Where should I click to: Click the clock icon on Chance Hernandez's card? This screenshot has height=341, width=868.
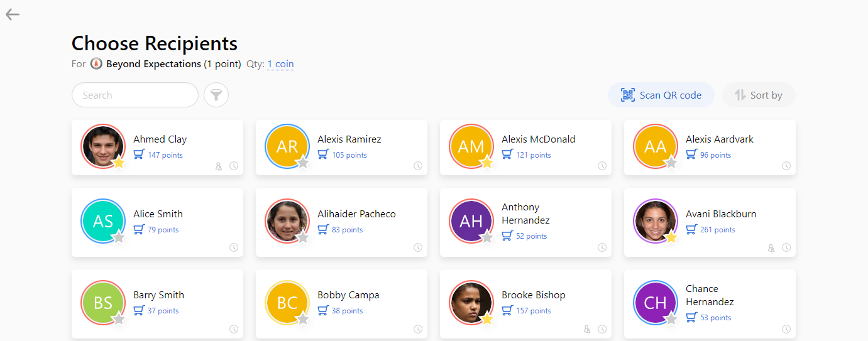[x=786, y=329]
